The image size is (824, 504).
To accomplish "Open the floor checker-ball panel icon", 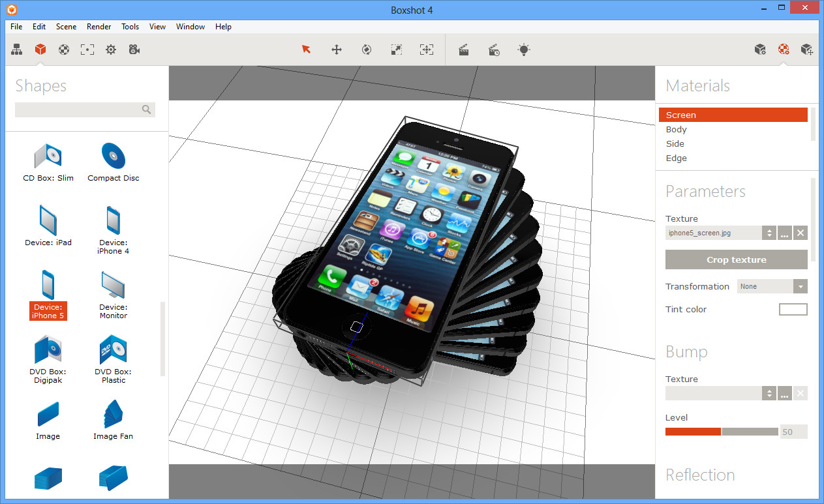I will click(64, 50).
